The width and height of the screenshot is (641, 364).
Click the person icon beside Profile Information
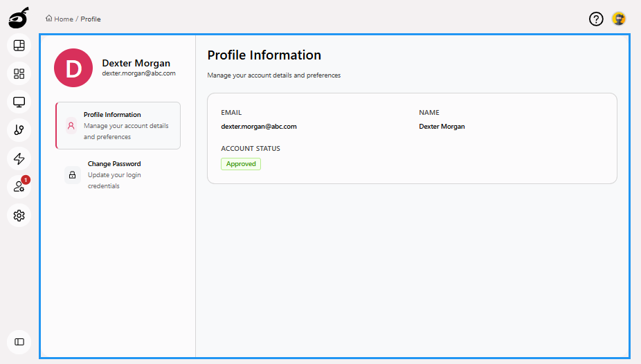tap(71, 125)
